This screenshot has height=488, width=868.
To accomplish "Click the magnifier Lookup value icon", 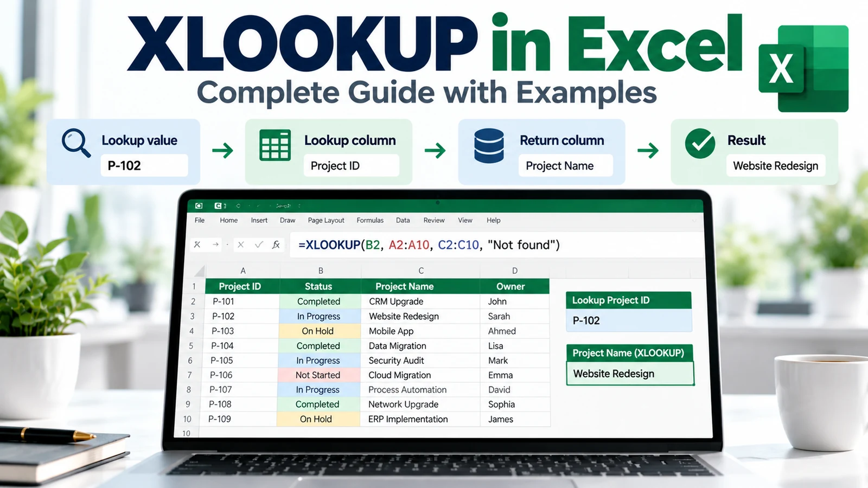I will pyautogui.click(x=76, y=143).
